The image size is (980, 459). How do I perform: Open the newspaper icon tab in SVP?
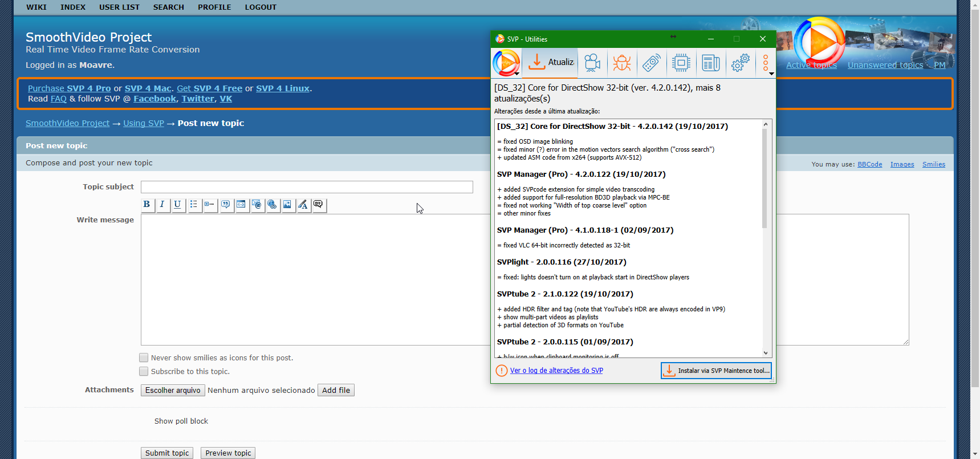(x=711, y=63)
